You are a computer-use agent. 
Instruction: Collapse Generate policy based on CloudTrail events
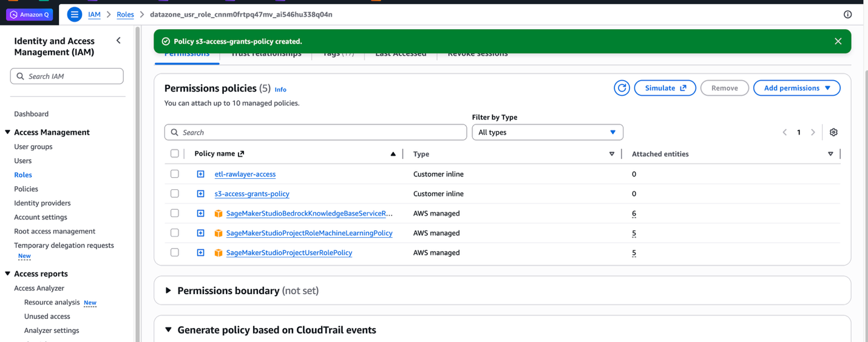click(x=168, y=330)
